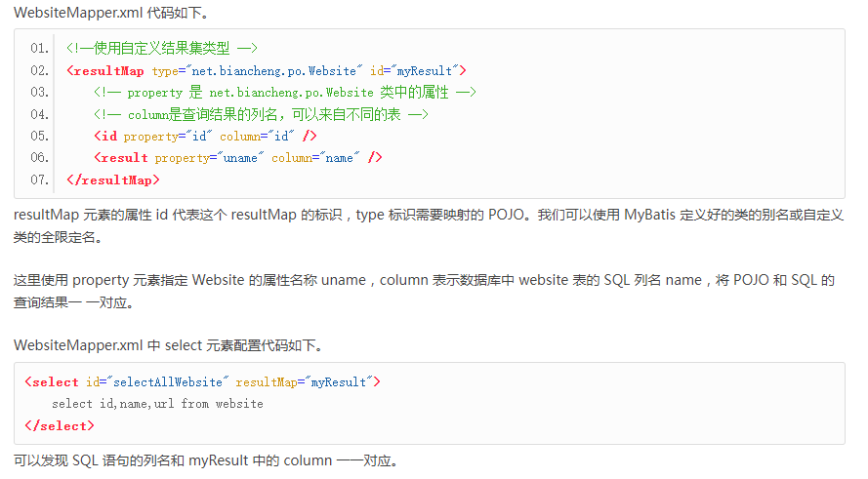Click the closing </resultMap> tag
Image resolution: width=868 pixels, height=479 pixels.
click(112, 180)
